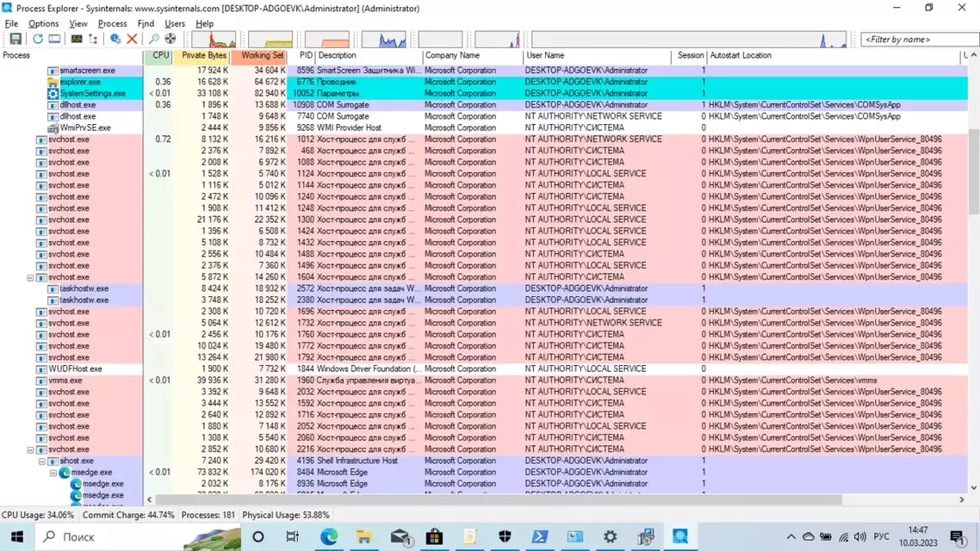
Task: Select taskhostw.exe row with PID 2572
Action: (x=484, y=288)
